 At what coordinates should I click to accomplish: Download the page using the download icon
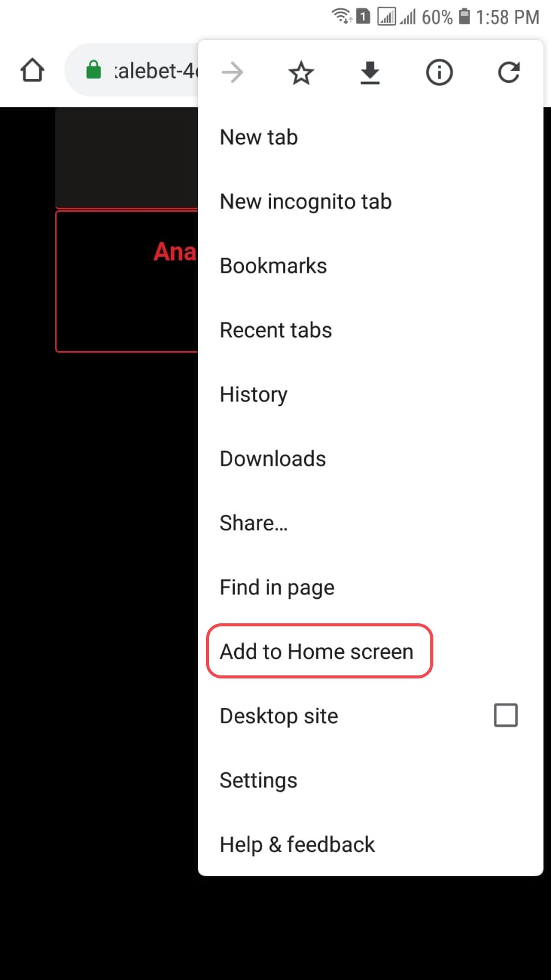(370, 73)
